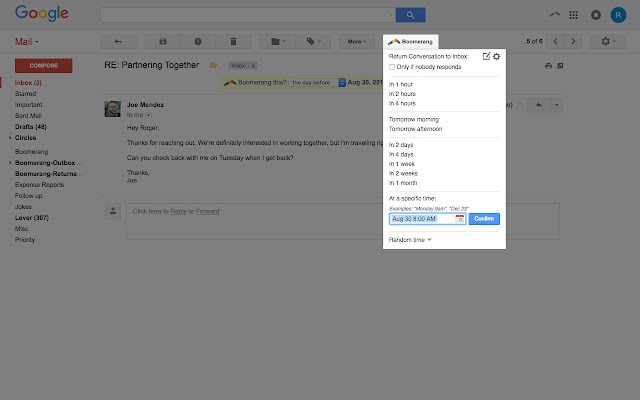The width and height of the screenshot is (640, 400).
Task: Open Lever (307) label
Action: [32, 218]
